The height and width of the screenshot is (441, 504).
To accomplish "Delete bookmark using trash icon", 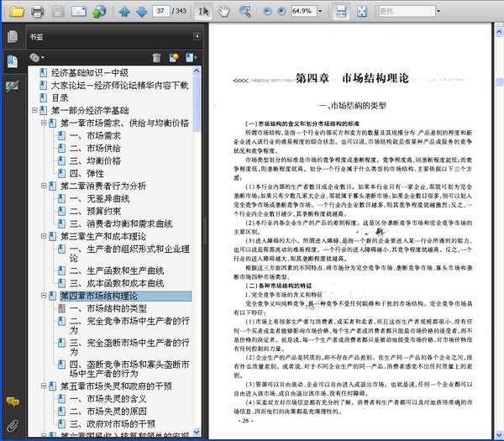I will (156, 57).
